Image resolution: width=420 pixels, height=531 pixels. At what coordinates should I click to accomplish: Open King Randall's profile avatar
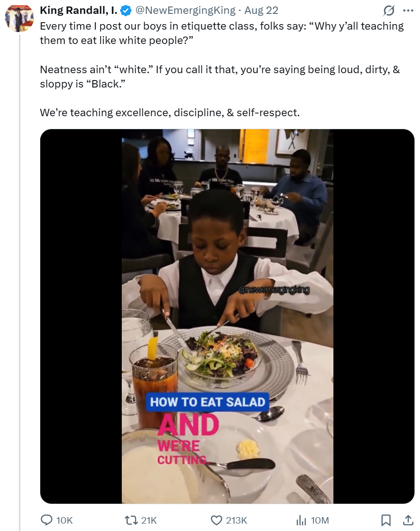[x=19, y=19]
